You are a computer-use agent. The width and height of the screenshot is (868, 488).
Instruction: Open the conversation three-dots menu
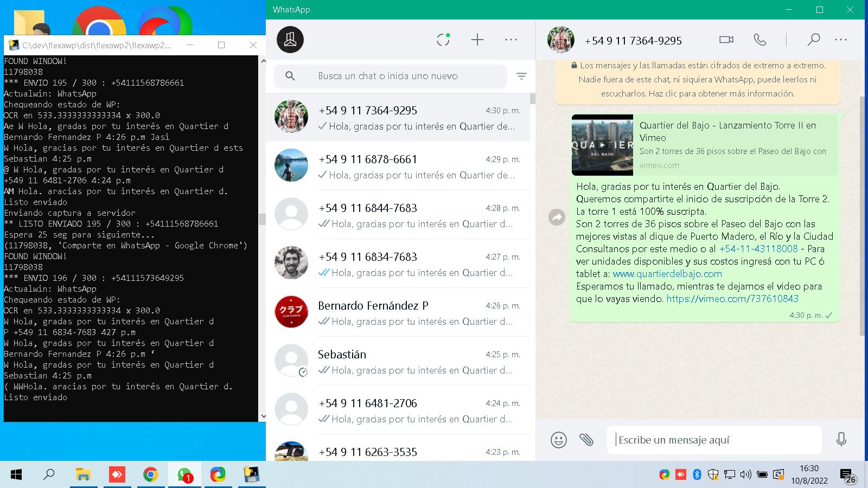[x=841, y=40]
